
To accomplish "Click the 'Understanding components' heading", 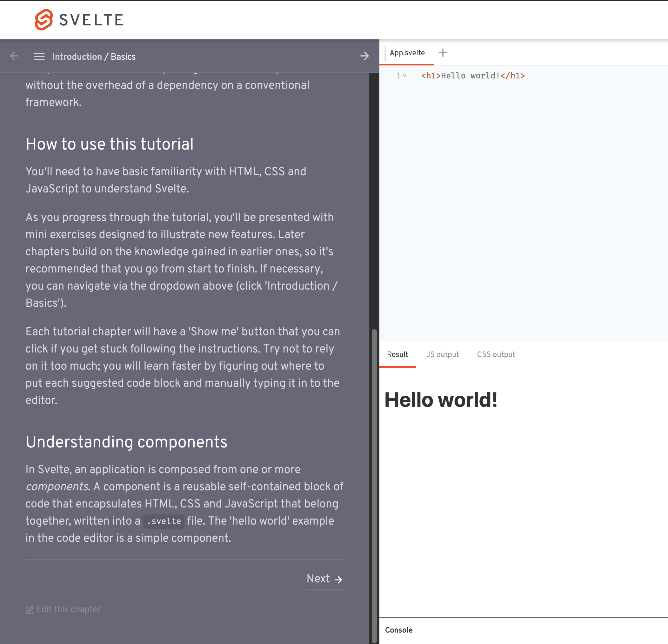I will coord(126,442).
